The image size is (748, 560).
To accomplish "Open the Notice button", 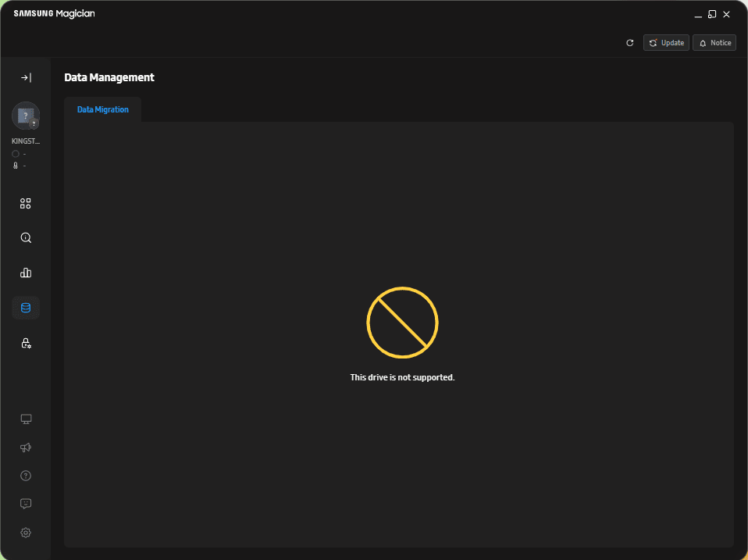I will 714,43.
